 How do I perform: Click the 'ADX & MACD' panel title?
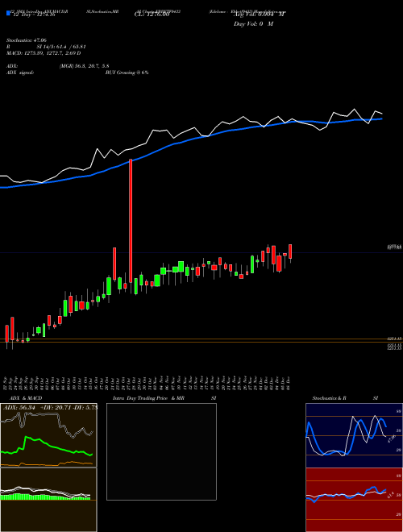pos(26,398)
